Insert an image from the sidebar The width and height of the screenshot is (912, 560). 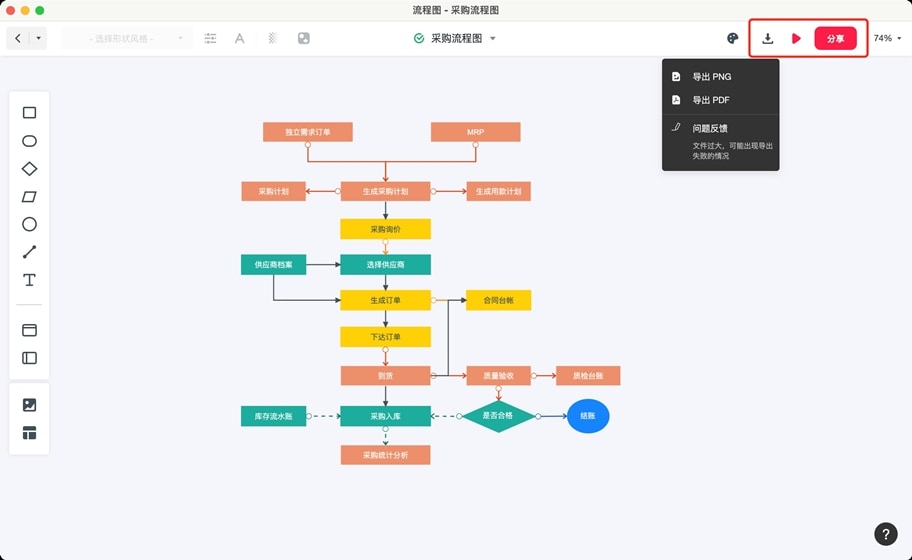tap(29, 405)
